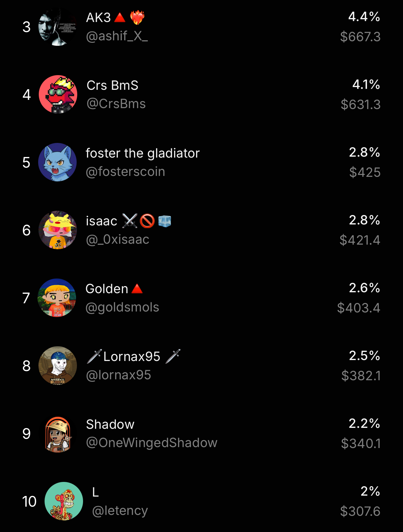Open foster the gladiator's blue cat avatar
The height and width of the screenshot is (532, 403).
coord(57,162)
